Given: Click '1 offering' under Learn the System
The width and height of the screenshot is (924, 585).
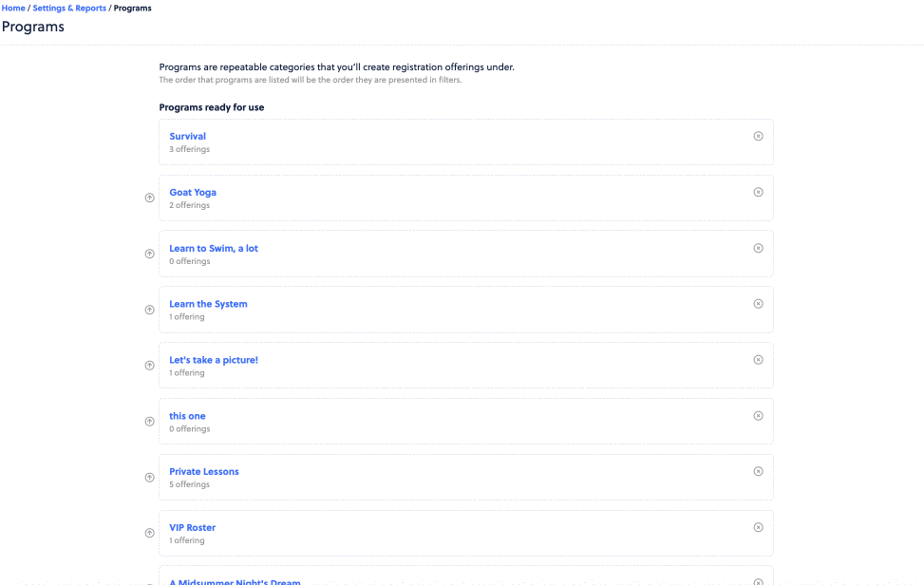Looking at the screenshot, I should click(x=187, y=317).
